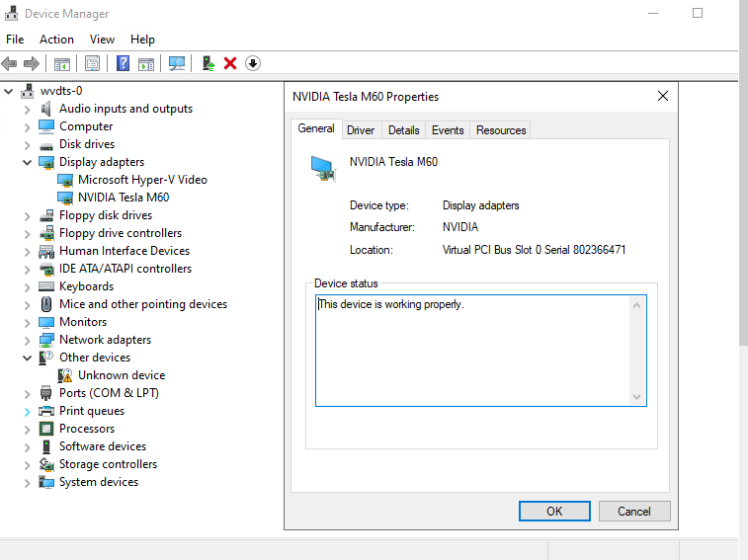
Task: Click Update device driver toolbar icon
Action: click(208, 63)
